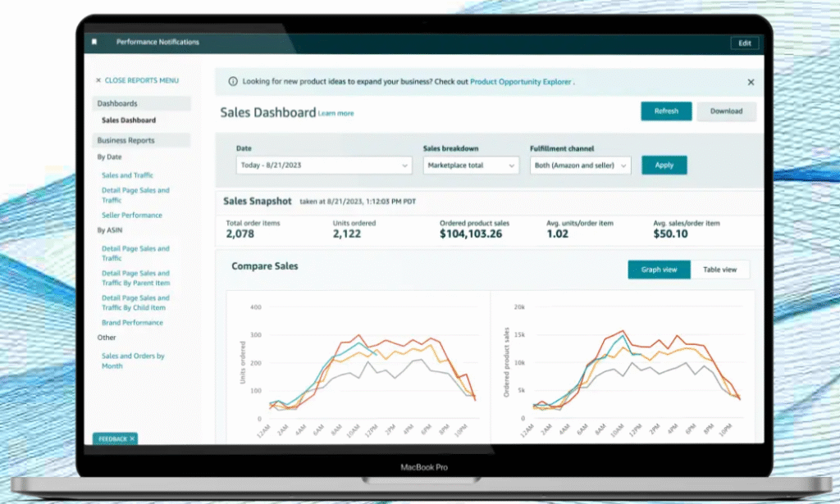The image size is (840, 504).
Task: Open Detail Page Sales By Child Item
Action: click(x=135, y=302)
